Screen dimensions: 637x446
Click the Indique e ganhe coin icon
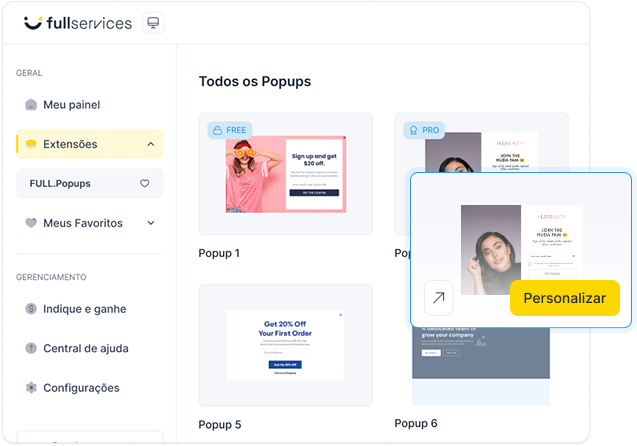31,309
